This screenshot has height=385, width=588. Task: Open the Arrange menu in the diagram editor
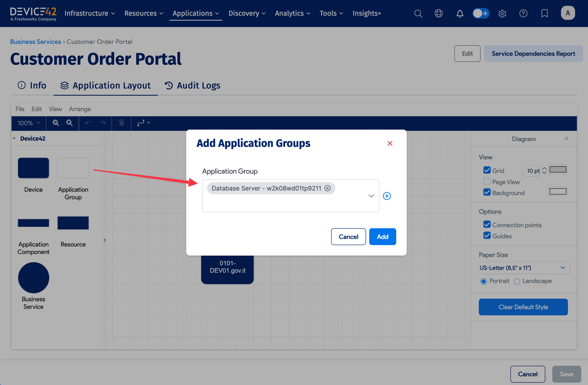[x=80, y=109]
